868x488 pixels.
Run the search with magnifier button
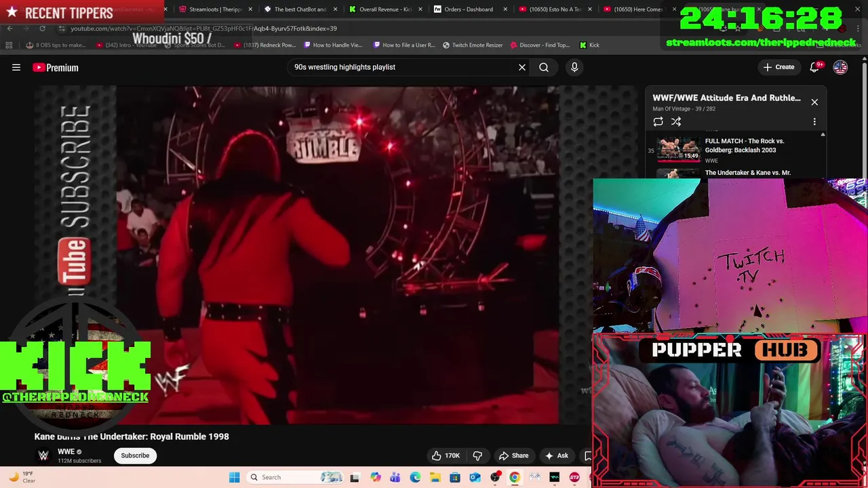click(x=544, y=67)
